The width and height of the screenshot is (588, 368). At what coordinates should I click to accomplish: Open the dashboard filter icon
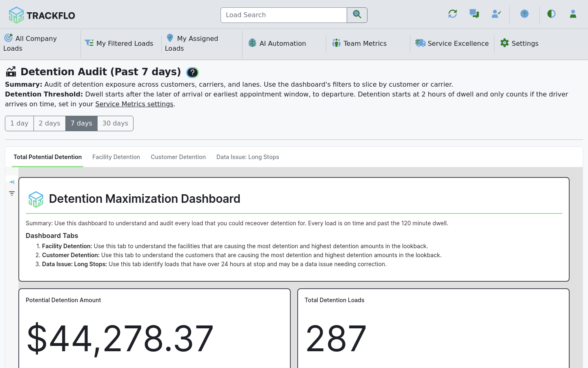[12, 193]
